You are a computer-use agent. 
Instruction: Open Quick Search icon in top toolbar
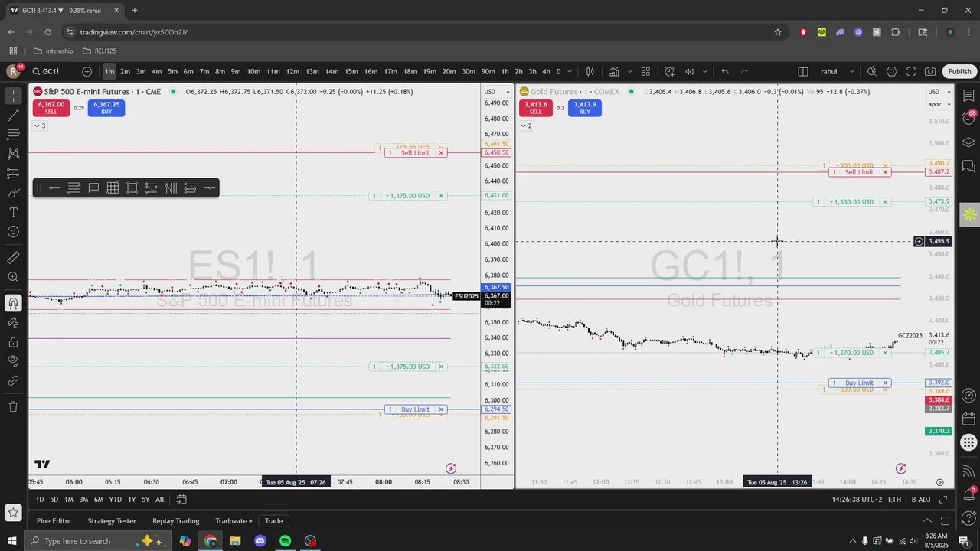pyautogui.click(x=872, y=71)
